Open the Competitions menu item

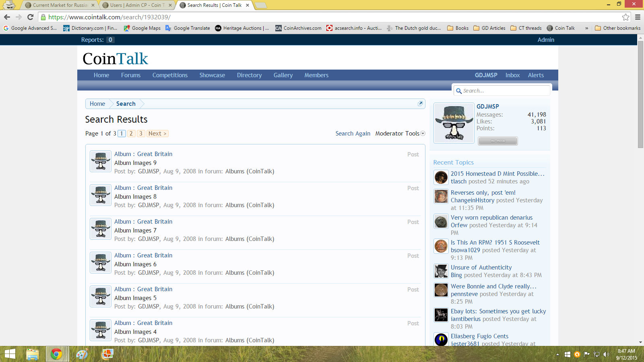pyautogui.click(x=170, y=75)
